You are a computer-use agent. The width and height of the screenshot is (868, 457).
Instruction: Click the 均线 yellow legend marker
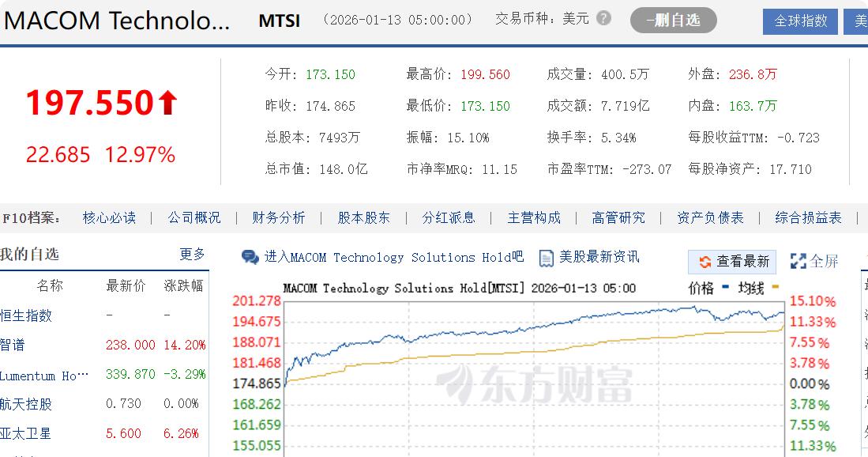pos(775,286)
